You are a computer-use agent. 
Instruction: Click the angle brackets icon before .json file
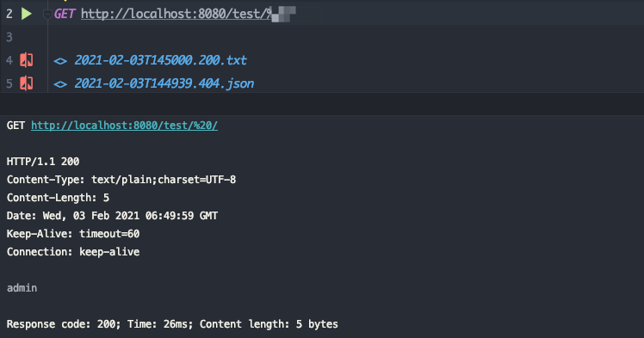pos(60,84)
